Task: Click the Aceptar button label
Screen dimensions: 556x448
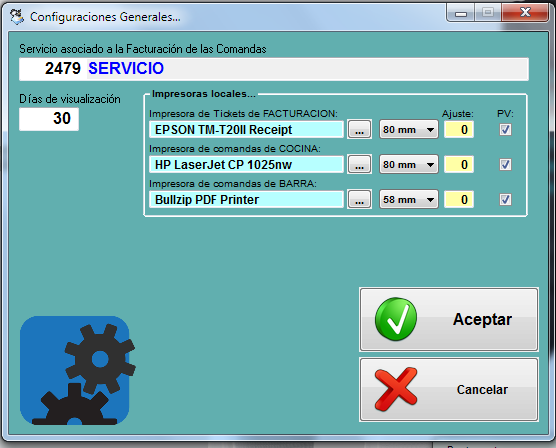Action: tap(482, 319)
